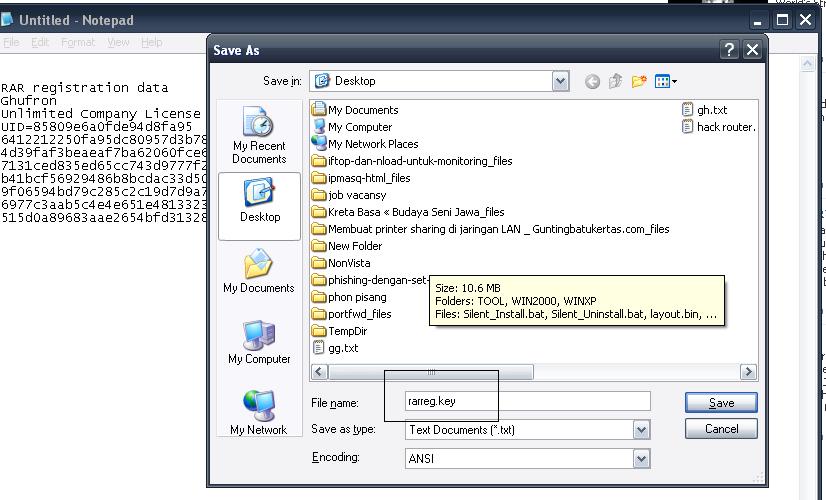Screen dimensions: 826x500
Task: Create a new folder using toolbar icon
Action: click(639, 81)
